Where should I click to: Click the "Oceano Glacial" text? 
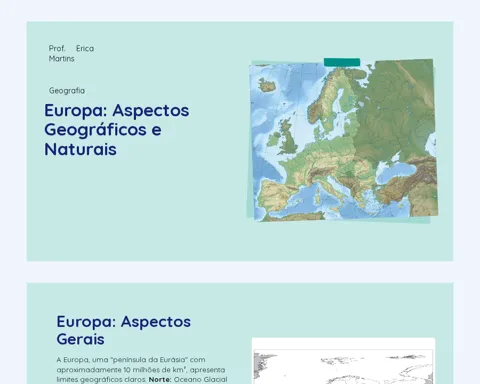pyautogui.click(x=200, y=379)
